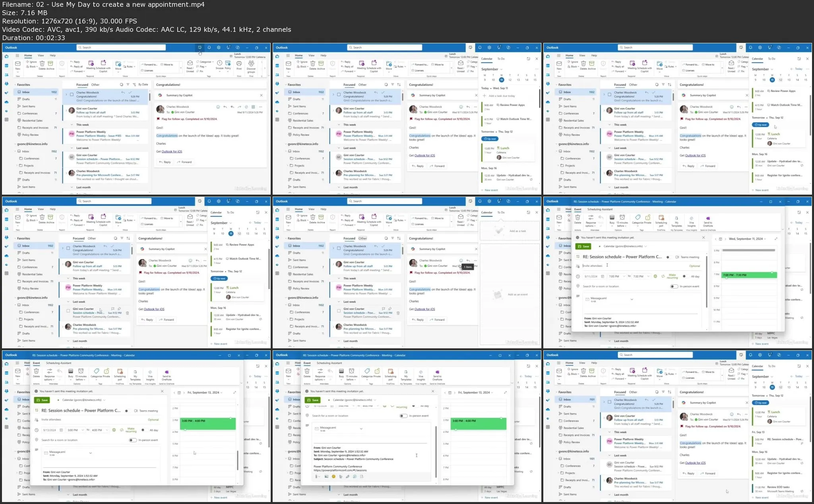Click Search for a room field in 7:00 PM form
The height and width of the screenshot is (504, 814).
[x=625, y=286]
